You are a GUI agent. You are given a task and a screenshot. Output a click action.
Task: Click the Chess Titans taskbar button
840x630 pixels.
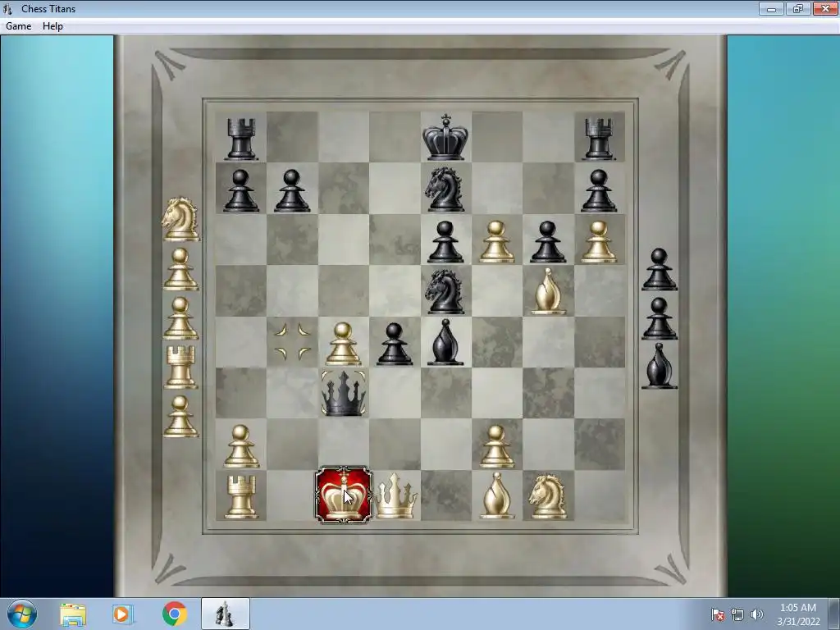coord(225,614)
